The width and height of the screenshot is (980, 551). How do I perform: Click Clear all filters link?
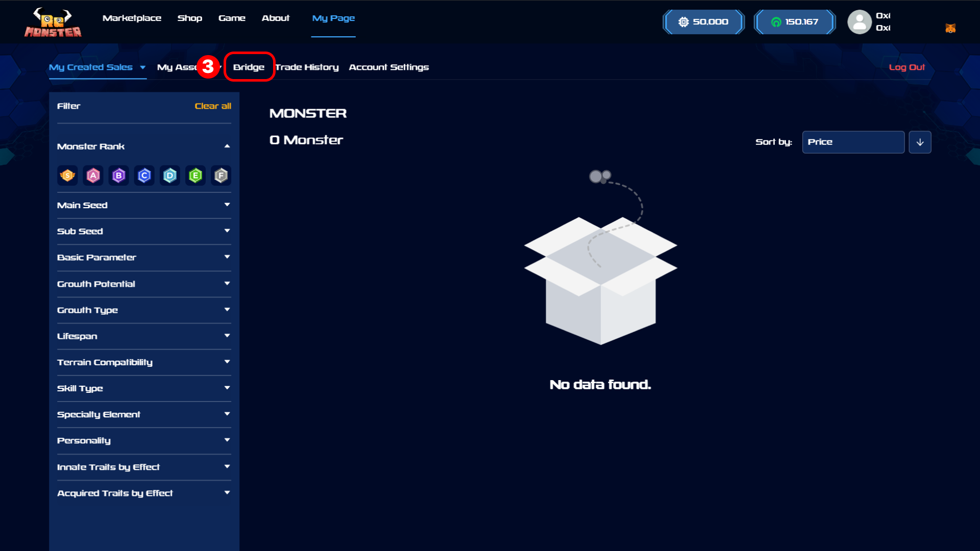click(x=213, y=106)
